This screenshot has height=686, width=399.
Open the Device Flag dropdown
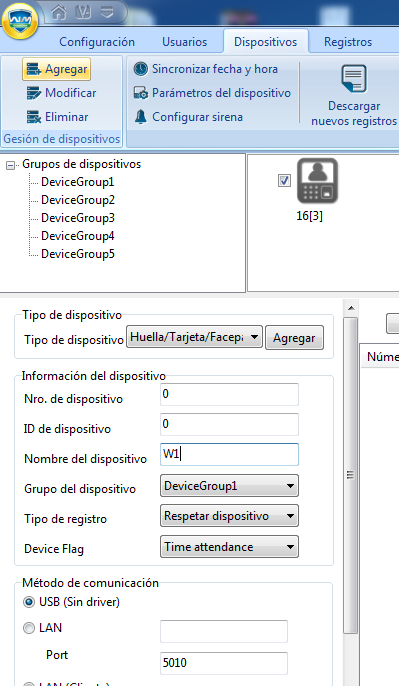[x=229, y=547]
